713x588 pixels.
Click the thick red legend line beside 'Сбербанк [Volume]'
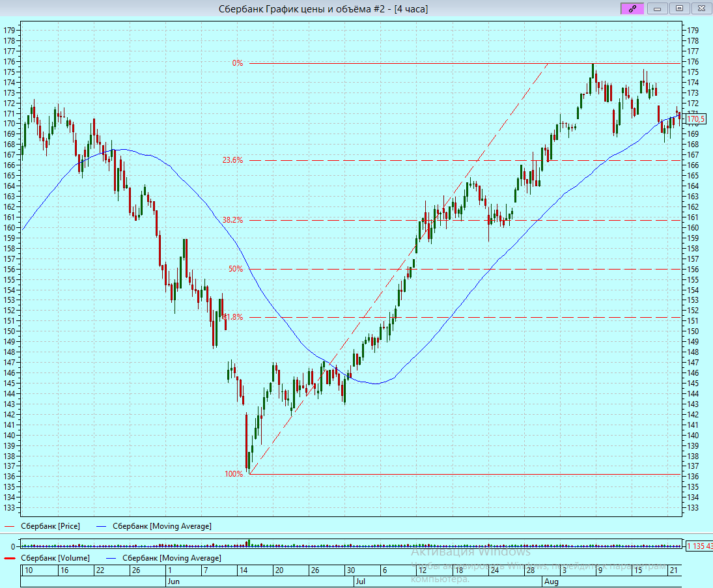pyautogui.click(x=10, y=559)
